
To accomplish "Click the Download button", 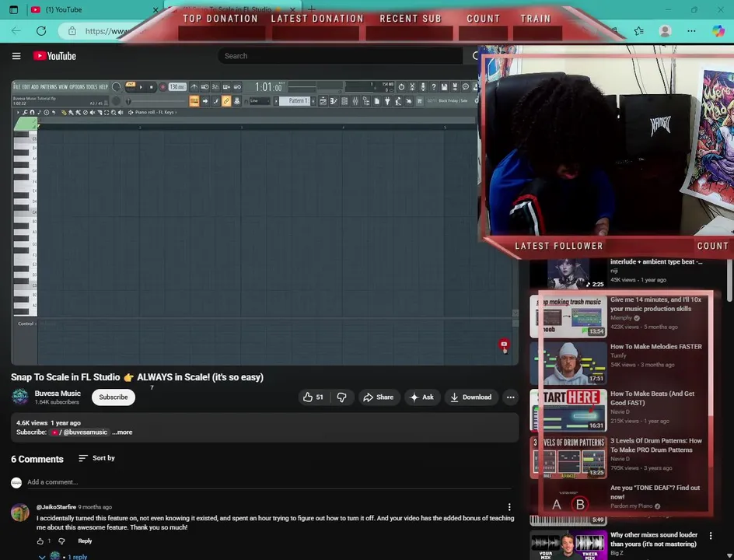I will click(x=471, y=397).
